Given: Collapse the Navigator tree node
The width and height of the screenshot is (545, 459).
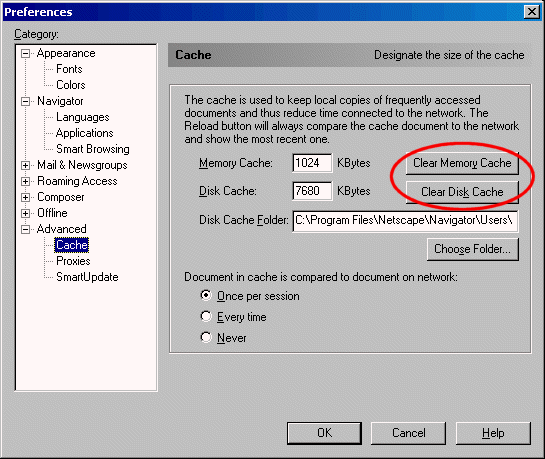Looking at the screenshot, I should (x=25, y=101).
